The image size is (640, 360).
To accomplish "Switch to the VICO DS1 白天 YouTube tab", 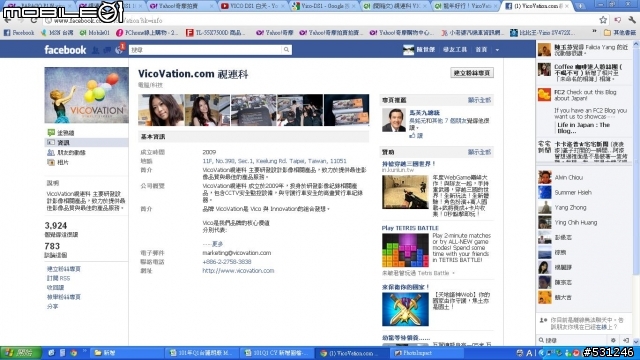I will point(252,6).
